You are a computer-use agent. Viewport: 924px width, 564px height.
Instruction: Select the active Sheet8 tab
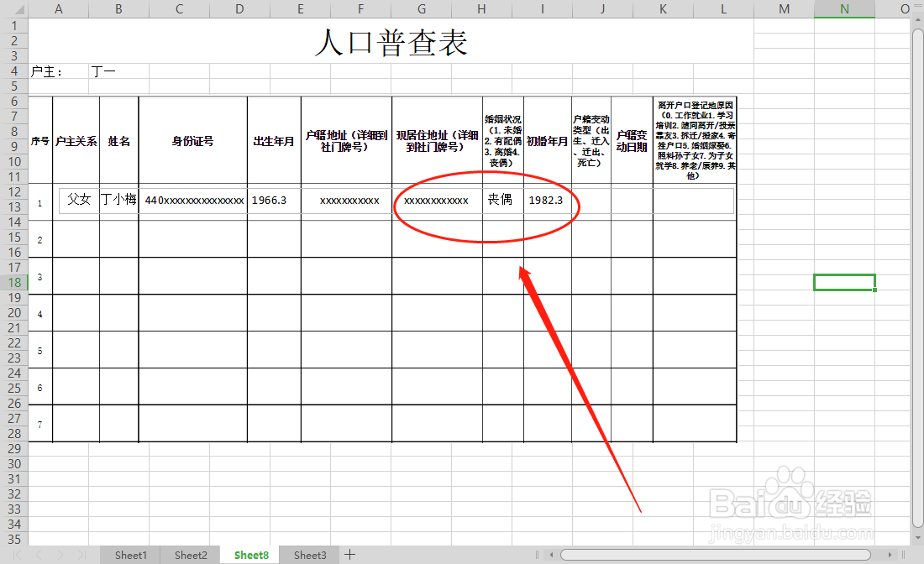point(249,555)
